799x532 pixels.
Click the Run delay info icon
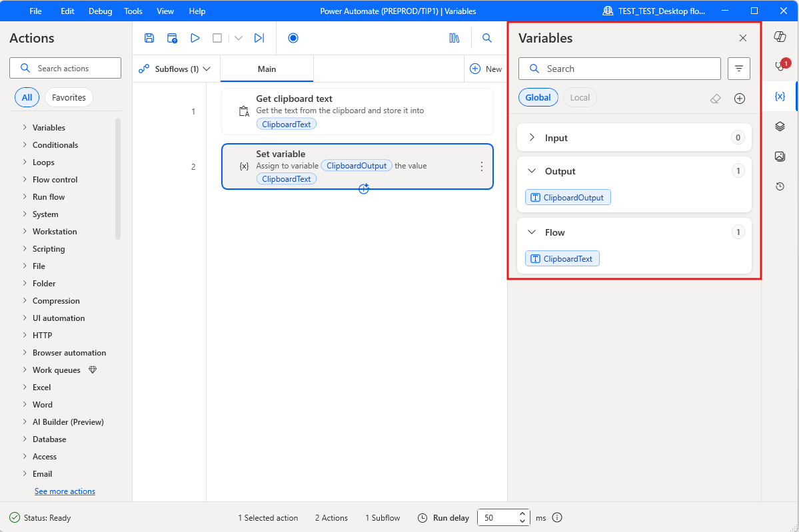point(557,518)
